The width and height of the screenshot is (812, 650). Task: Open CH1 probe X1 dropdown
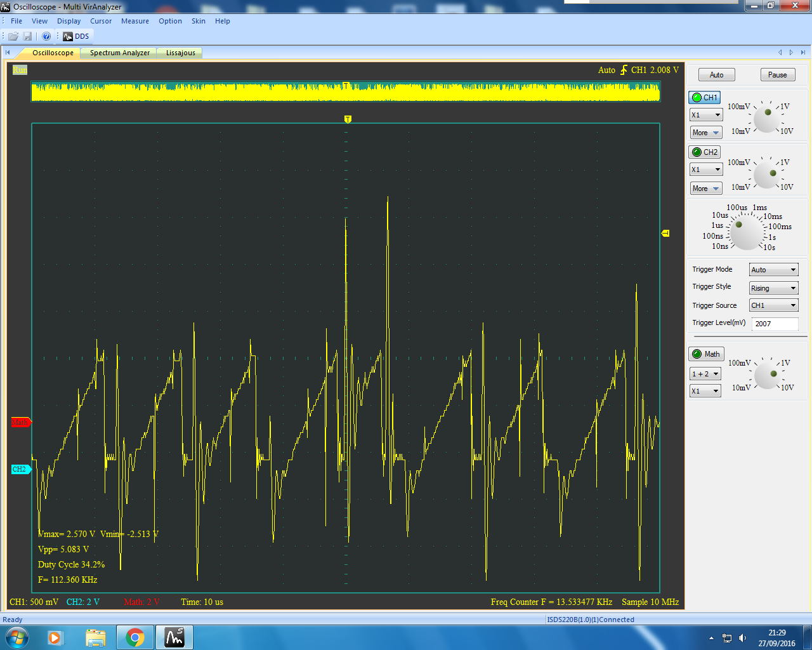(x=706, y=115)
